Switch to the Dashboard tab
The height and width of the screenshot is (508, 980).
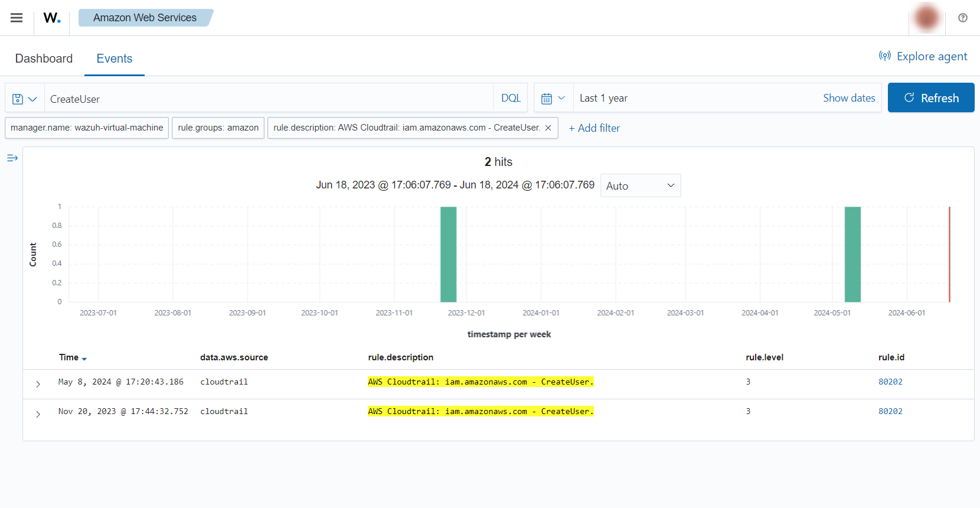pos(44,58)
